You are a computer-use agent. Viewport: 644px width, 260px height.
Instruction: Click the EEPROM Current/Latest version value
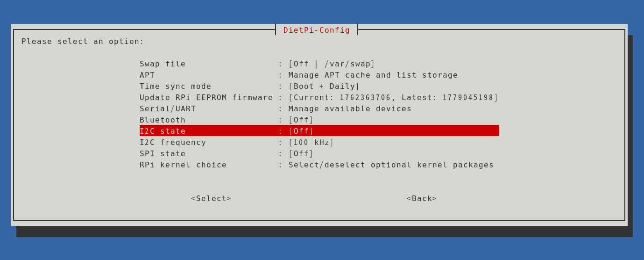[393, 97]
